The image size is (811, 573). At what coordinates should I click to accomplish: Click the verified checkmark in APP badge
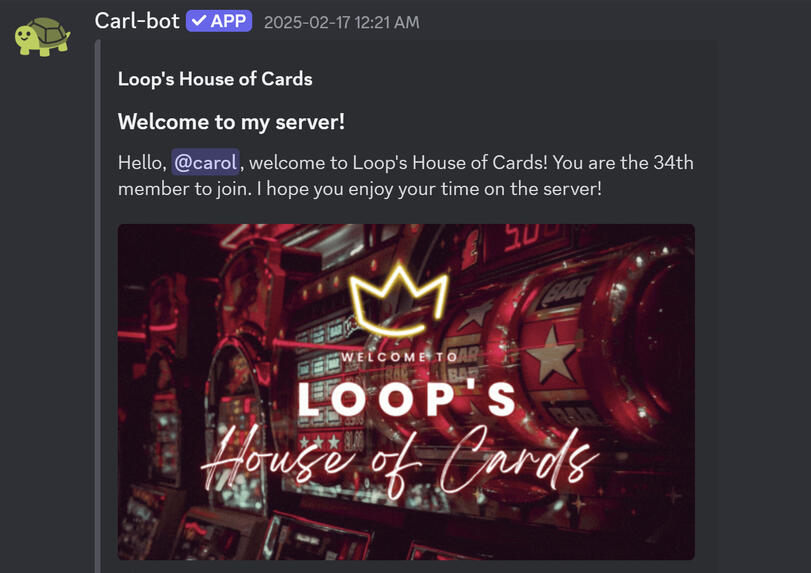[199, 21]
